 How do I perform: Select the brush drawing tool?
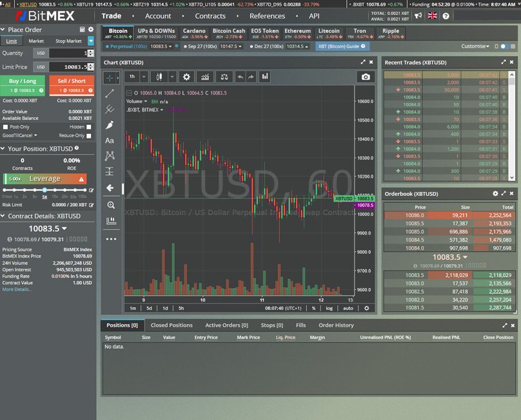point(110,125)
